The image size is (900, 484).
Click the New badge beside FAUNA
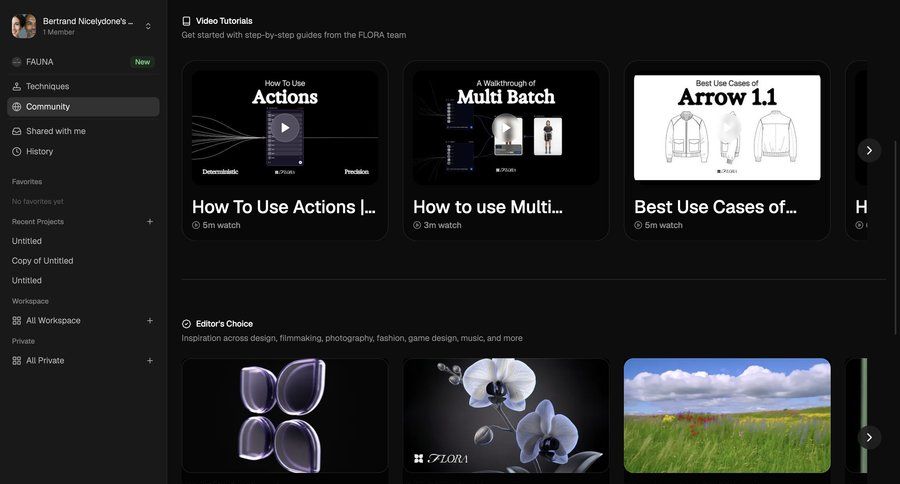pos(142,62)
